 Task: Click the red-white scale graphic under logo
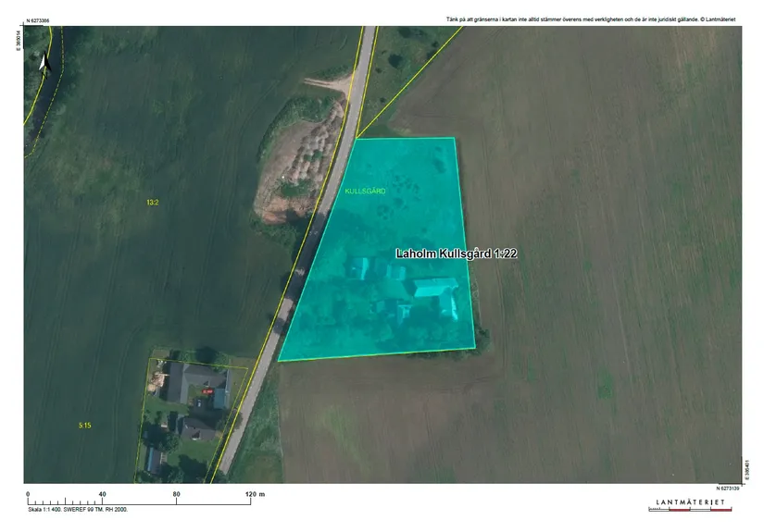pos(690,510)
